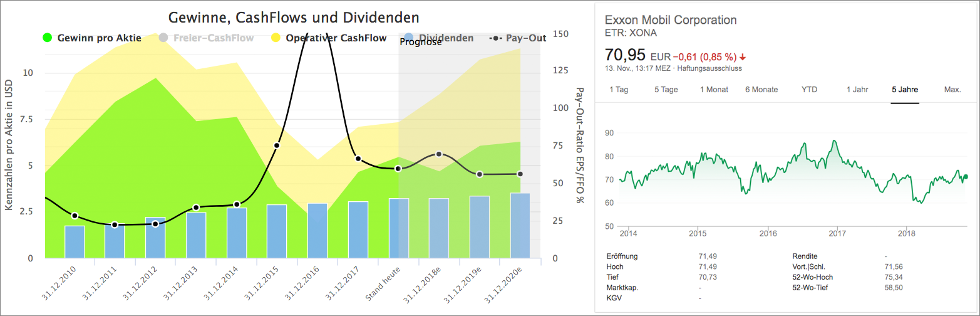Image resolution: width=980 pixels, height=316 pixels.
Task: Click the chart title Gewinne, CashFlows und Dividenden
Action: [294, 17]
